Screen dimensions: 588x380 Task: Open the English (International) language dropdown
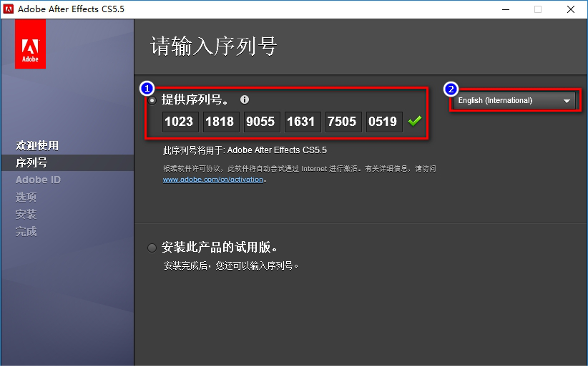tap(514, 100)
